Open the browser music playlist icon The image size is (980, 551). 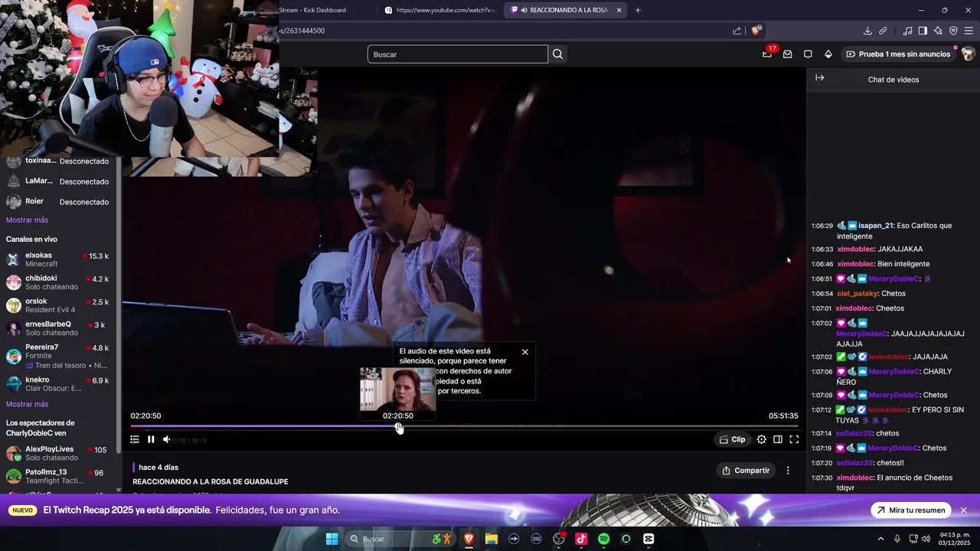click(x=907, y=31)
